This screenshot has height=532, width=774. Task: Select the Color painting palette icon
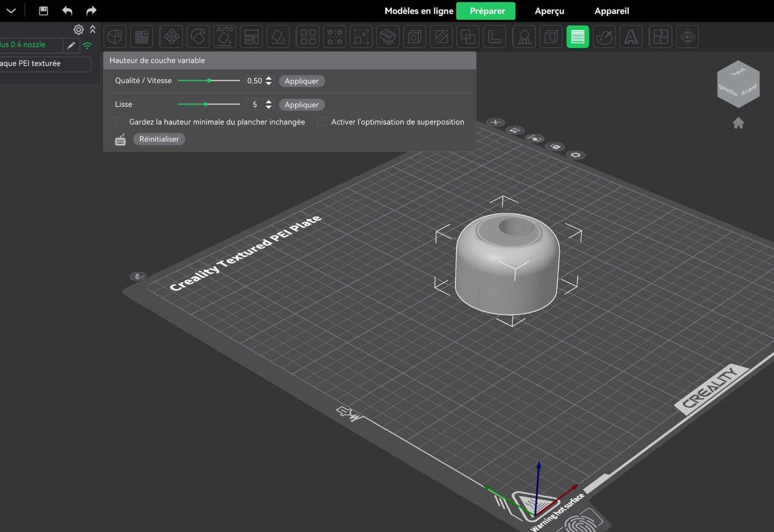click(604, 37)
